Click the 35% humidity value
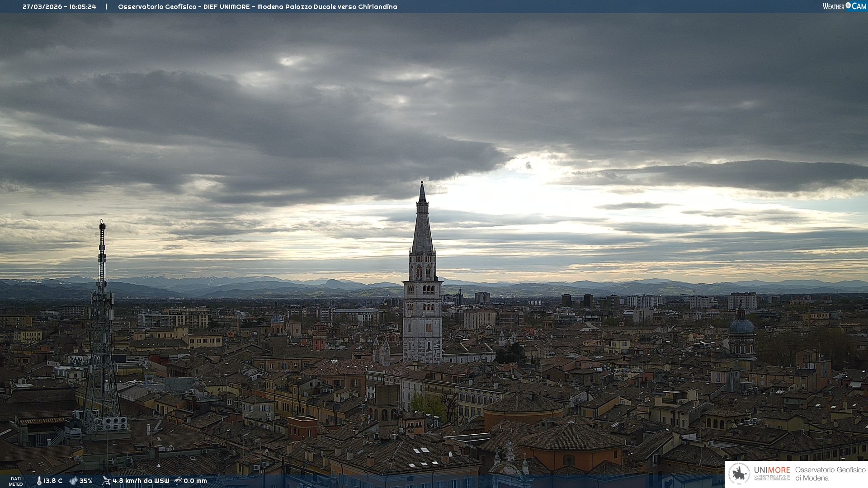Image resolution: width=868 pixels, height=488 pixels. coord(86,481)
